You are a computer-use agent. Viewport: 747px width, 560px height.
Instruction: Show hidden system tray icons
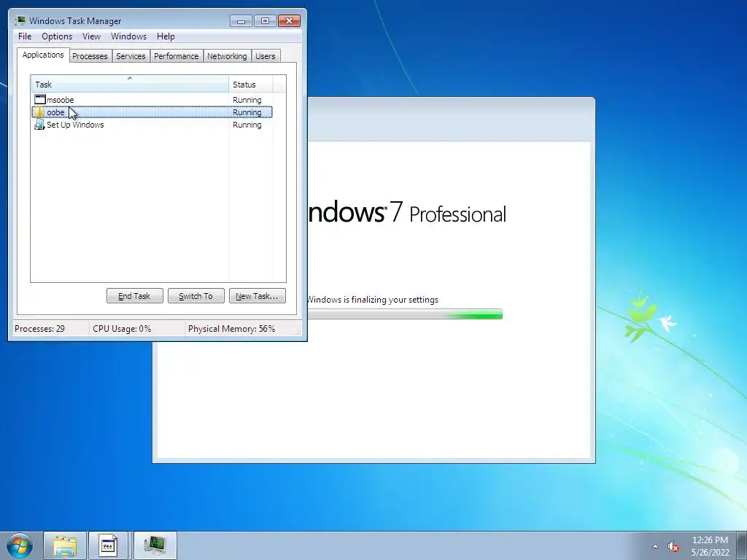tap(656, 546)
